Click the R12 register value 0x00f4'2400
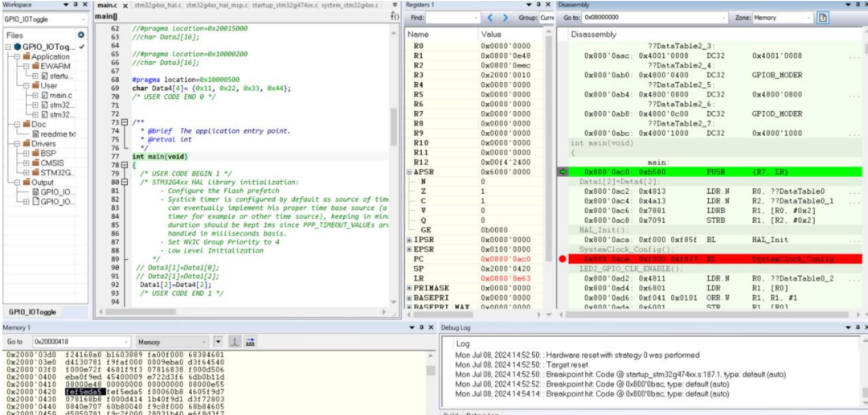Viewport: 868px width, 415px height. pos(506,162)
